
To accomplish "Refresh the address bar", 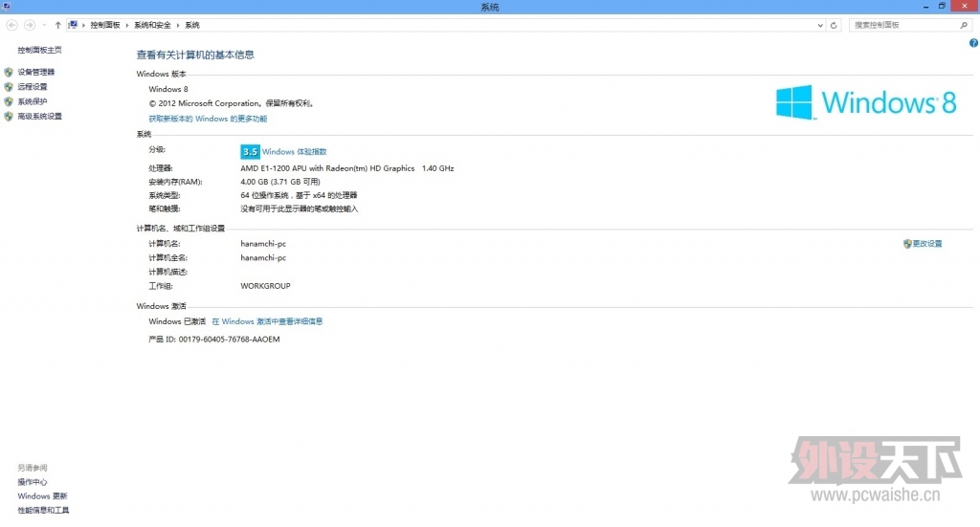I will coord(834,25).
